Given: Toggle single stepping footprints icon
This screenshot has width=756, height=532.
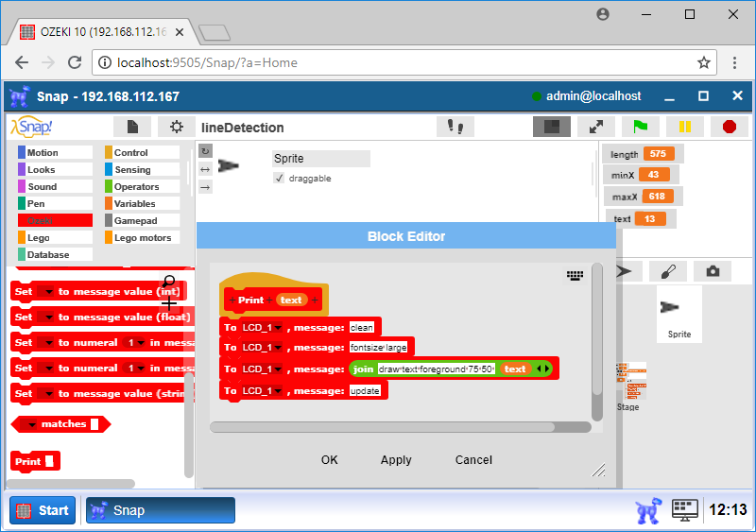Looking at the screenshot, I should coord(455,127).
